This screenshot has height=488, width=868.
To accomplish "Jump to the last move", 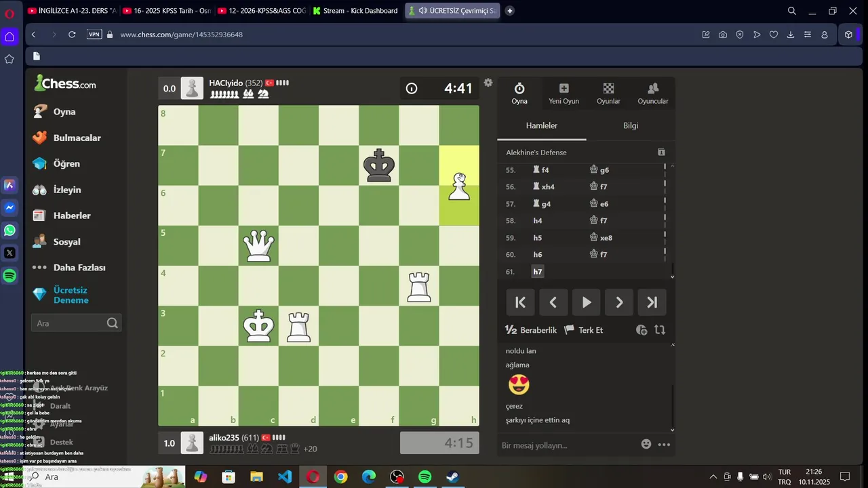I will click(652, 302).
